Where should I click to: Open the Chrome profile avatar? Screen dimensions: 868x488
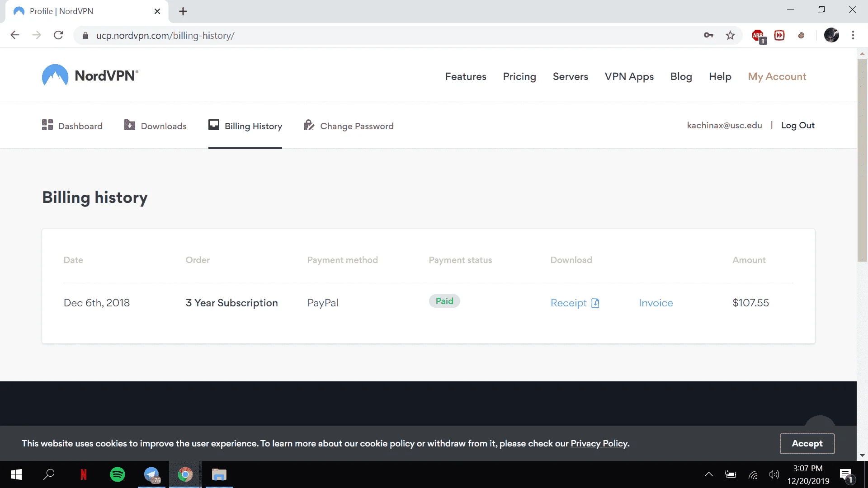[x=831, y=35]
